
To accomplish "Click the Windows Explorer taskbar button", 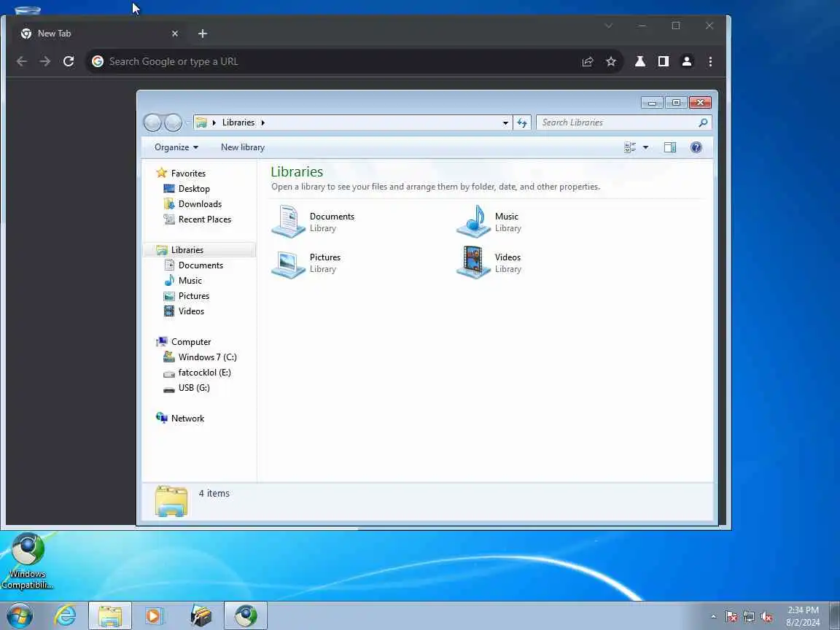I will click(x=110, y=615).
